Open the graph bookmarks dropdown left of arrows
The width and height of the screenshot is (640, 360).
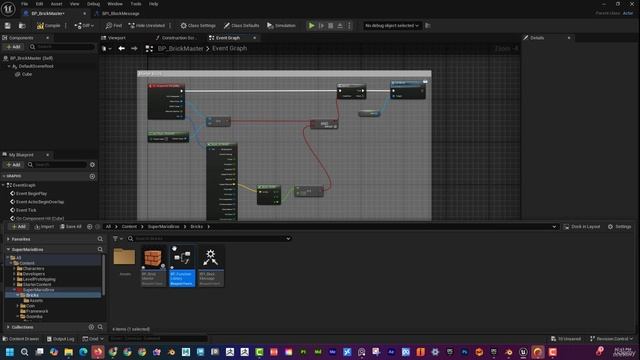click(x=107, y=49)
